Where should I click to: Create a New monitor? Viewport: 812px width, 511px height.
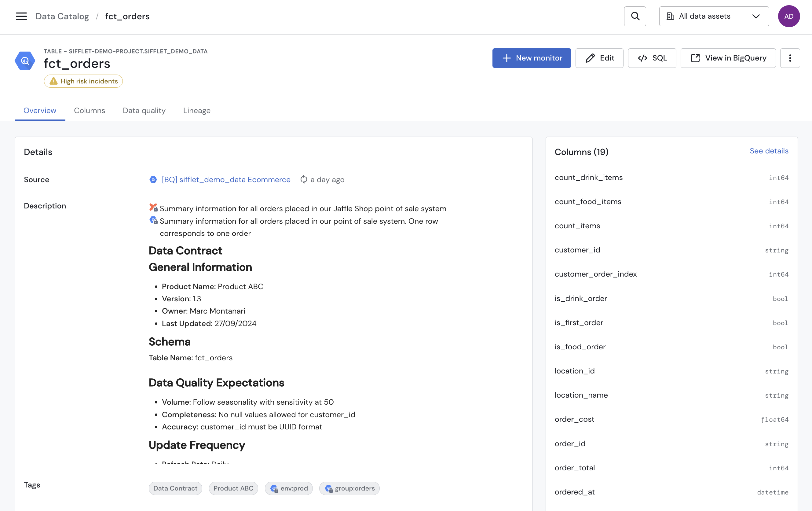tap(532, 58)
